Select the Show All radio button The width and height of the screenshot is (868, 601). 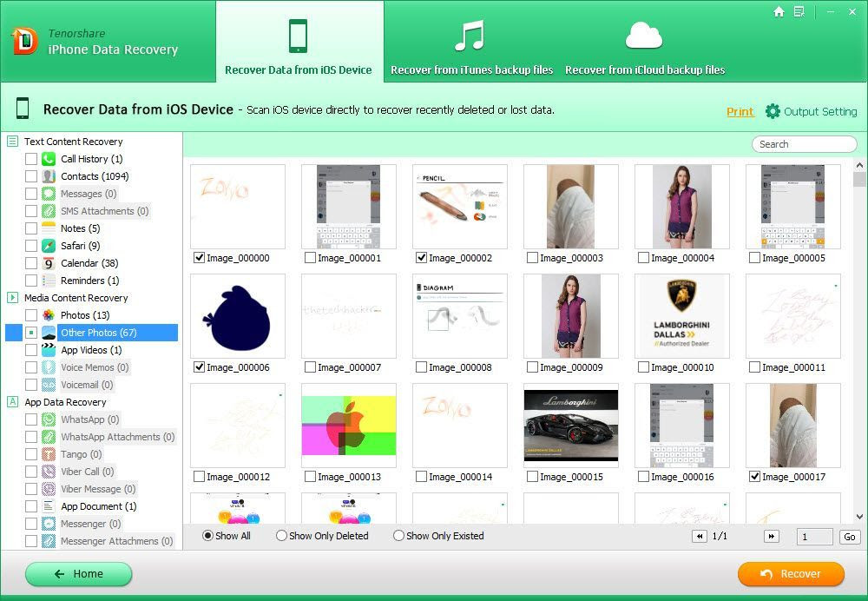[207, 536]
